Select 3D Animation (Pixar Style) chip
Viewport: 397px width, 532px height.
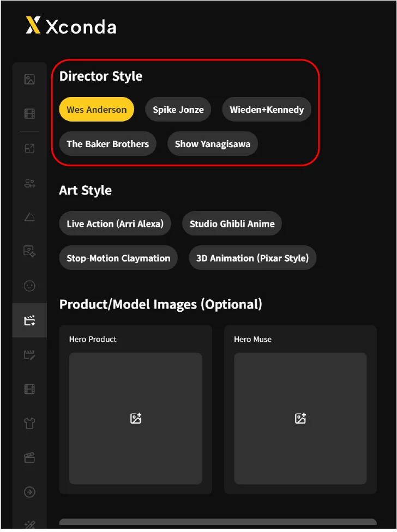[252, 258]
